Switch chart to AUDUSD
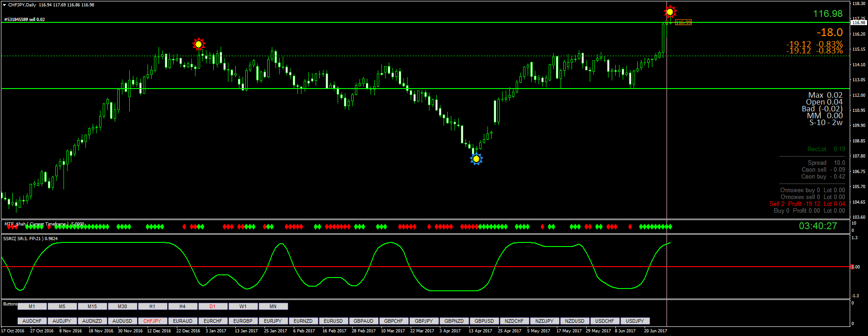Viewport: 868px width, 336px height. click(x=122, y=321)
